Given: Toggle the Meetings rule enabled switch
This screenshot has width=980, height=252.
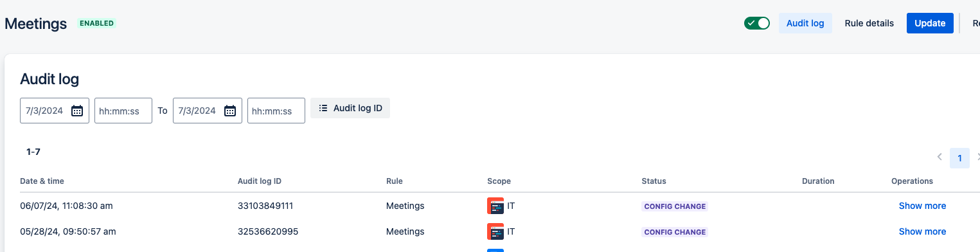Looking at the screenshot, I should pyautogui.click(x=757, y=23).
